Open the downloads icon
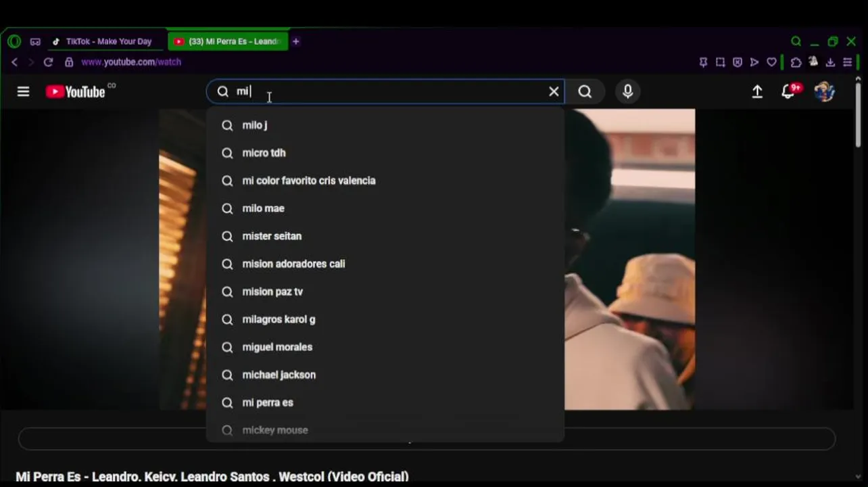Image resolution: width=868 pixels, height=487 pixels. [x=830, y=62]
